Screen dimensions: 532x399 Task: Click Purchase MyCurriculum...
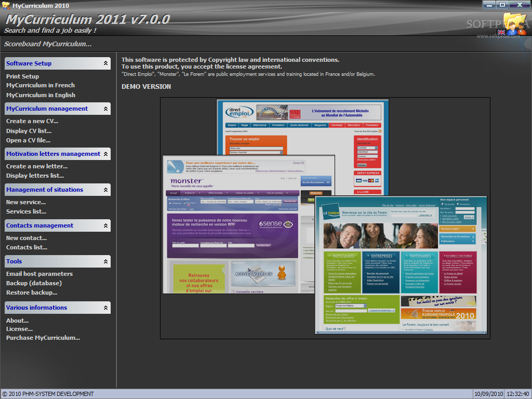[x=43, y=338]
